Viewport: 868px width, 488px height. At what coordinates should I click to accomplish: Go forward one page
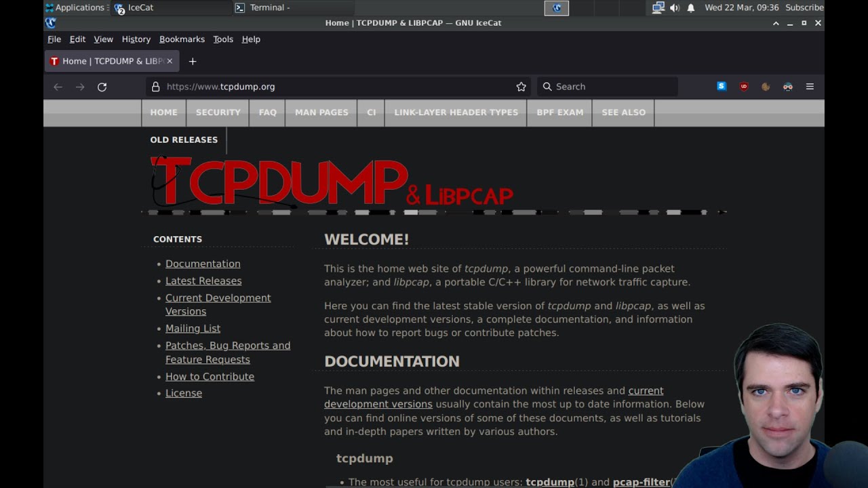(x=80, y=87)
